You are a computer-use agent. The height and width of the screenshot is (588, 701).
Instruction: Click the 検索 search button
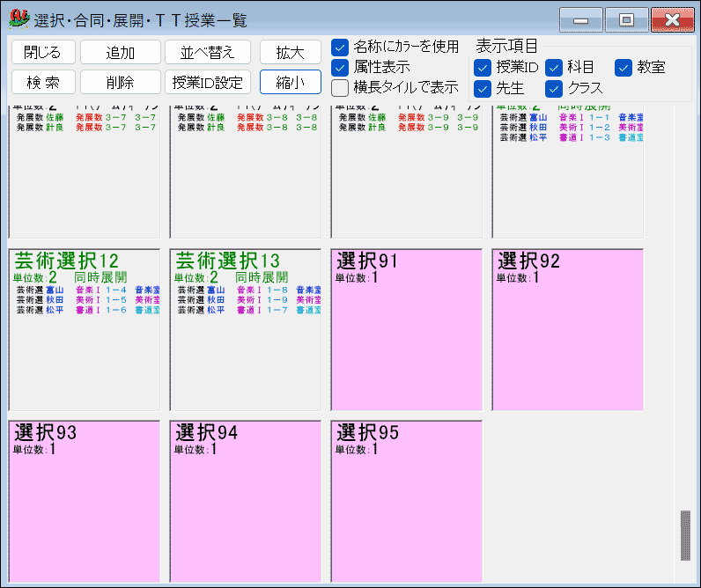tap(43, 82)
